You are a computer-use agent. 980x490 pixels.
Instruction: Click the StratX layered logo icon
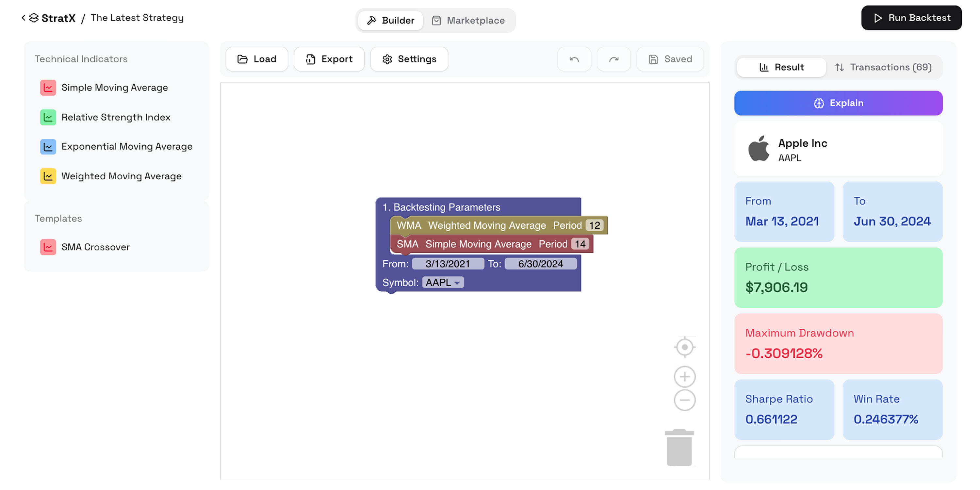coord(34,18)
